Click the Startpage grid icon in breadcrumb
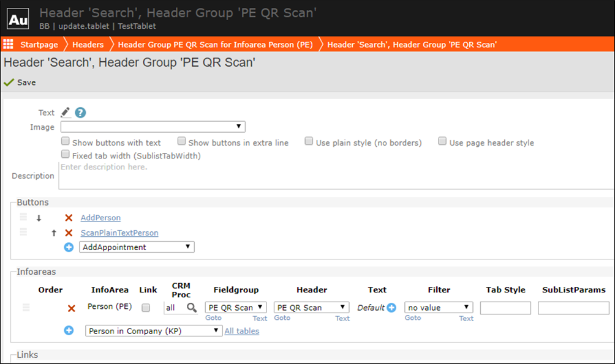This screenshot has height=364, width=615. click(x=9, y=44)
